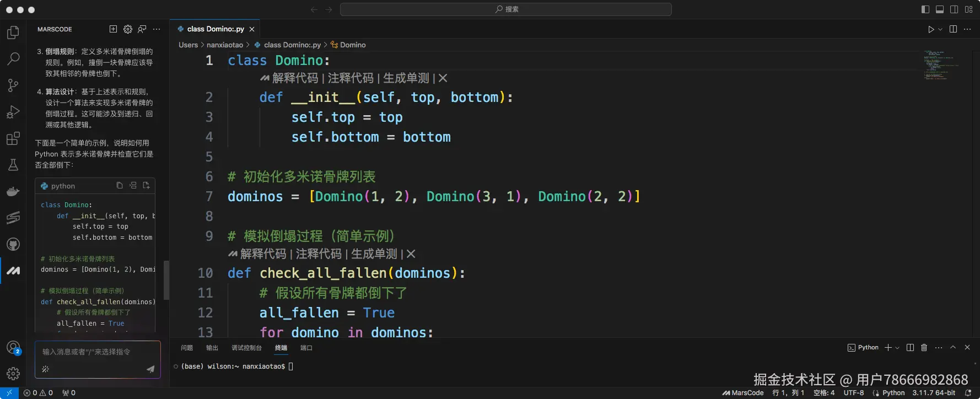Insert code block into new file
980x399 pixels.
[146, 186]
